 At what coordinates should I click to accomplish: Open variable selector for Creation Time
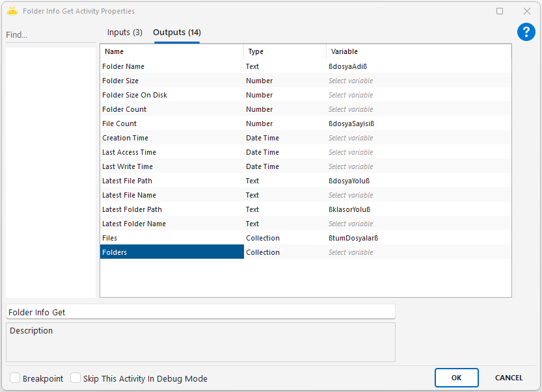(x=351, y=138)
